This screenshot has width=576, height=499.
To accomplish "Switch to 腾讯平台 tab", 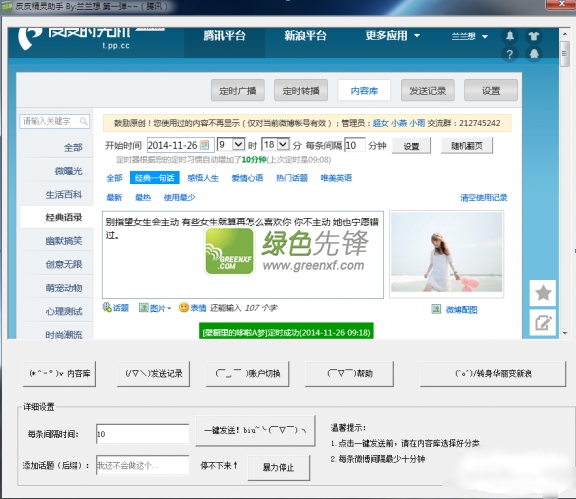I will [224, 36].
